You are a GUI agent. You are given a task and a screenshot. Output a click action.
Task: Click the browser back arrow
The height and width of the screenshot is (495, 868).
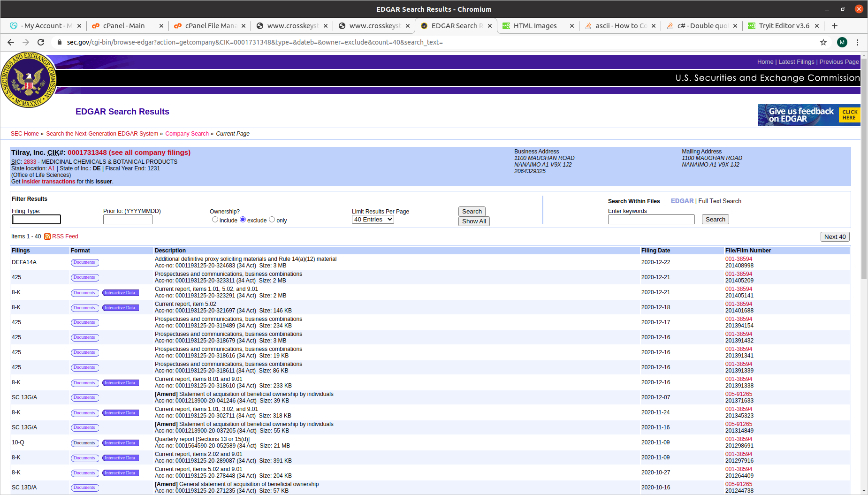click(x=10, y=42)
